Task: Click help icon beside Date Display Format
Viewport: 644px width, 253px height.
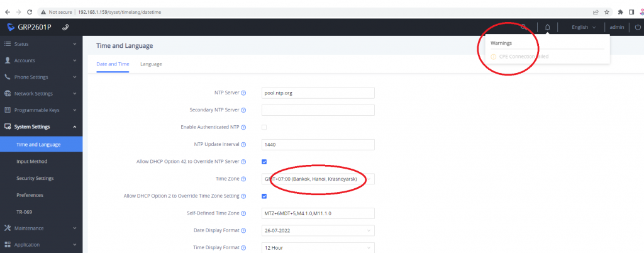Action: (243, 230)
